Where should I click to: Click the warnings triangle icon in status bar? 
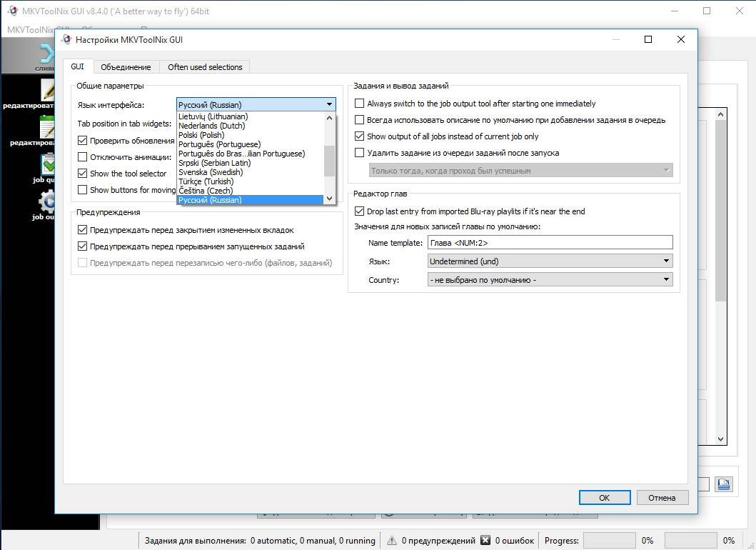(392, 540)
